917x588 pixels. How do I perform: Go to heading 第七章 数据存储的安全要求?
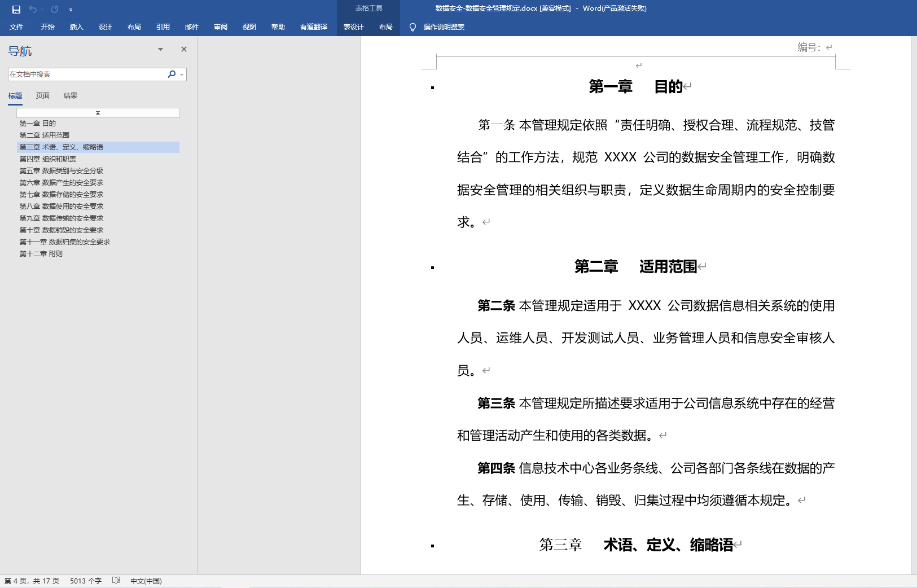click(98, 195)
